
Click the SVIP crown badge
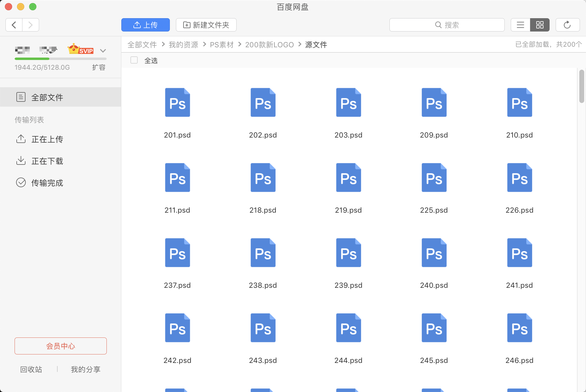pyautogui.click(x=81, y=49)
